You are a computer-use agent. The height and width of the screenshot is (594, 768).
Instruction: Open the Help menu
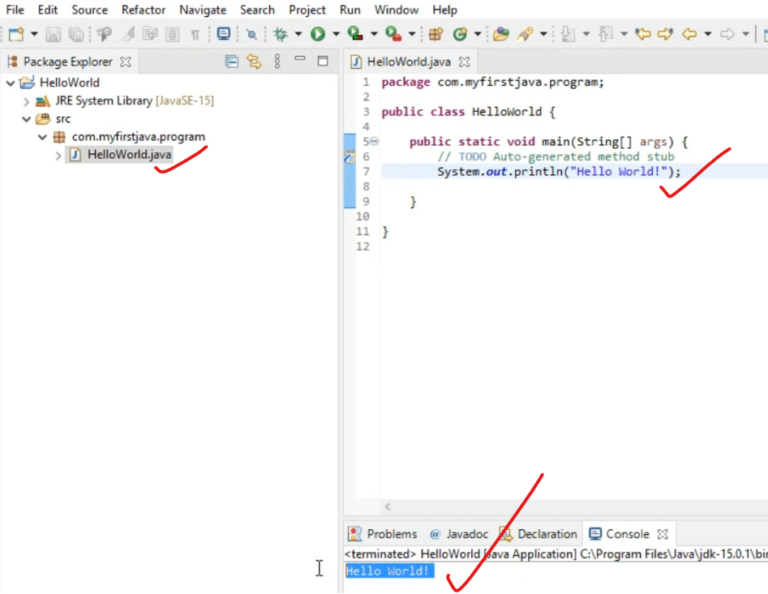[444, 10]
